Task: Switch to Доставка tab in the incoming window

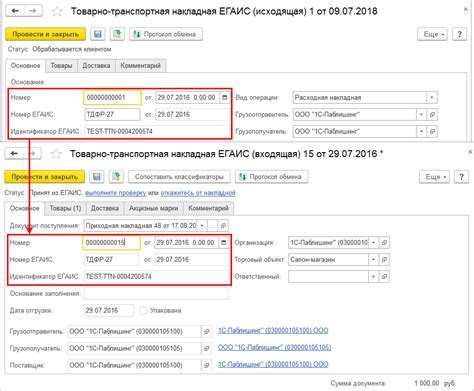Action: [105, 208]
